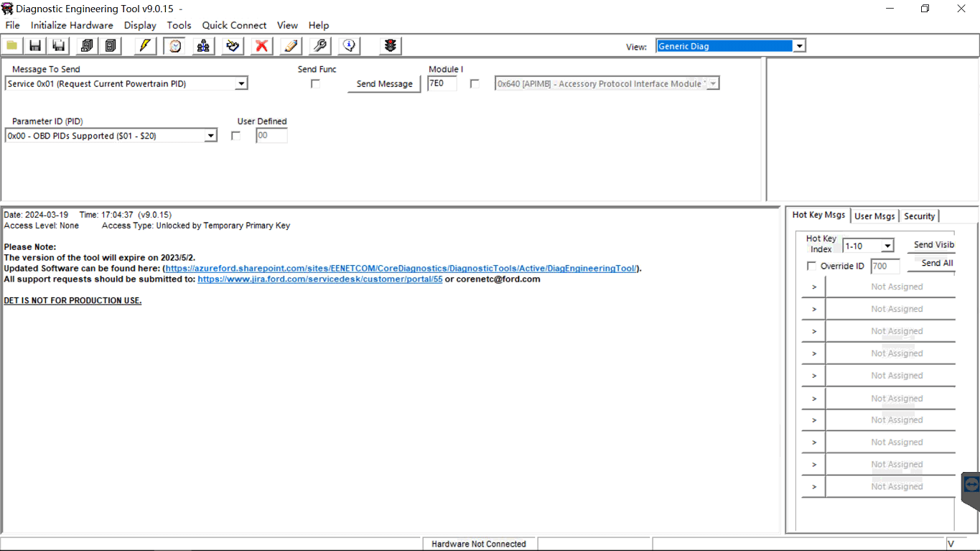Enable the Send Func checkbox
This screenshot has width=980, height=551.
[315, 84]
